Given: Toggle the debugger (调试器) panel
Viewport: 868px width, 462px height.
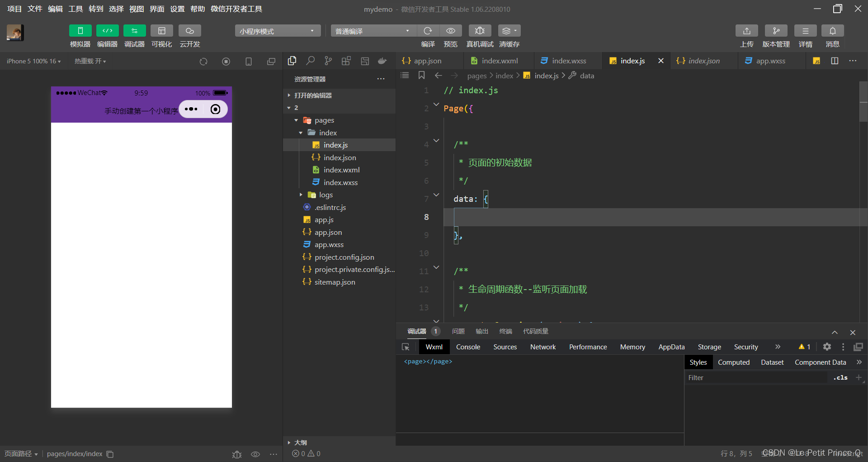Looking at the screenshot, I should coord(134,31).
